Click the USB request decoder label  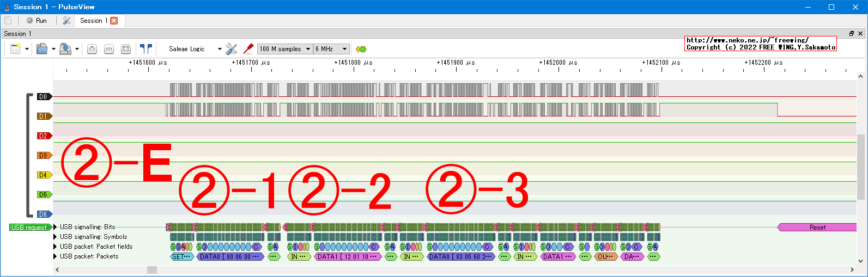[30, 227]
